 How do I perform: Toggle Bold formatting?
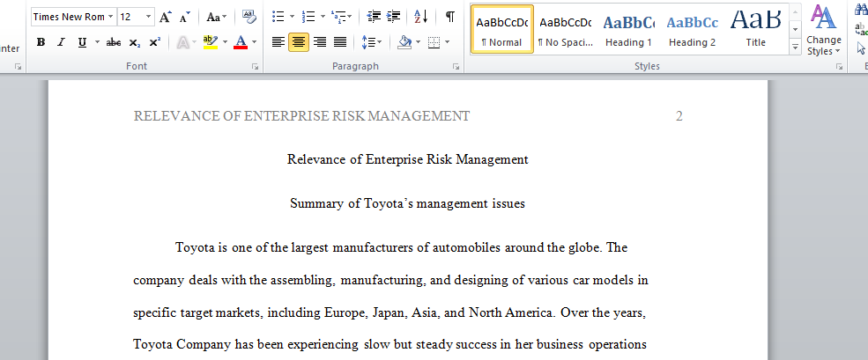point(41,42)
